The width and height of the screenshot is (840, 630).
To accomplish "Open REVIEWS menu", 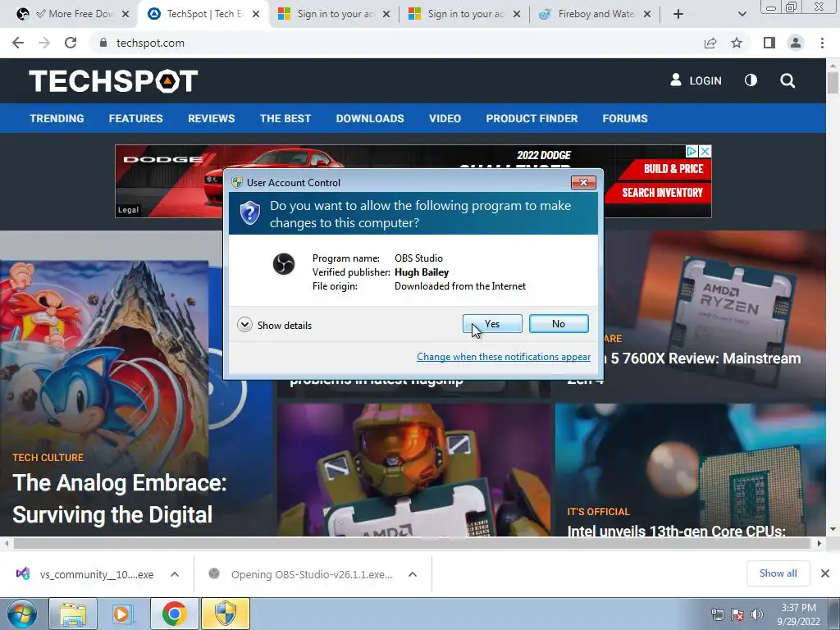I will (211, 118).
